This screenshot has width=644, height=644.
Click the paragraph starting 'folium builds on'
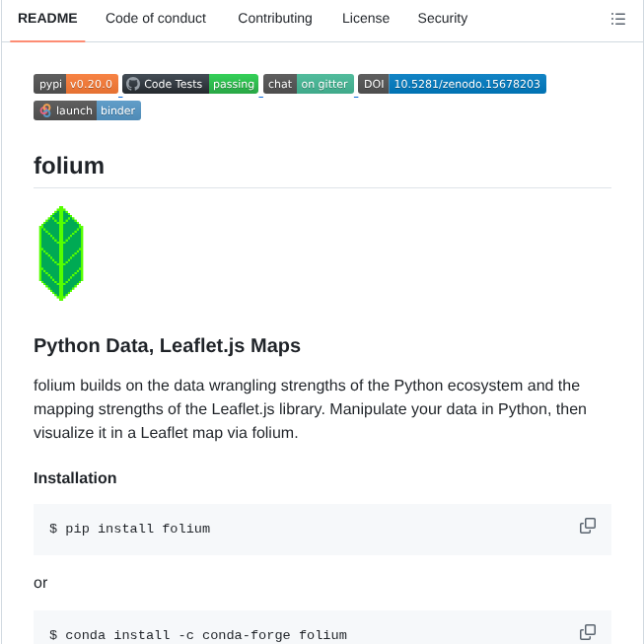[x=310, y=409]
